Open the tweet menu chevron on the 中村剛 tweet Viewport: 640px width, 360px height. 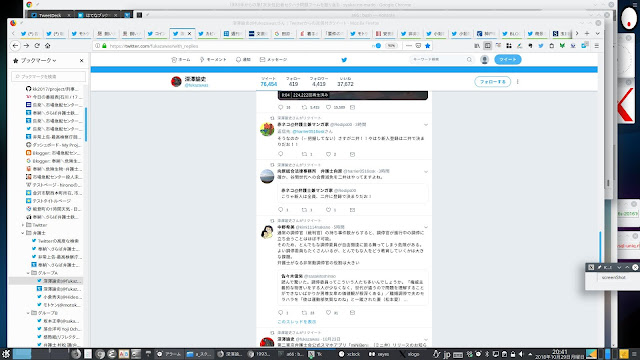(426, 227)
